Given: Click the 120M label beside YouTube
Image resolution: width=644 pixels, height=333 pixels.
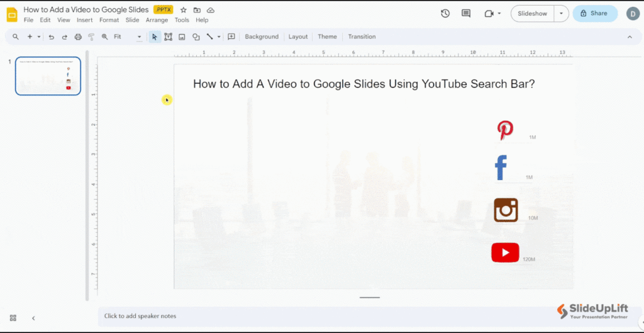Looking at the screenshot, I should click(529, 259).
